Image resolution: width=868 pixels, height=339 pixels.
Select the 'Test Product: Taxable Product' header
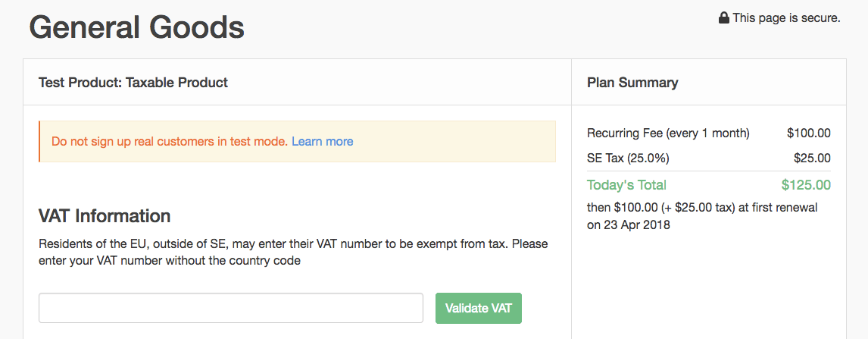133,83
